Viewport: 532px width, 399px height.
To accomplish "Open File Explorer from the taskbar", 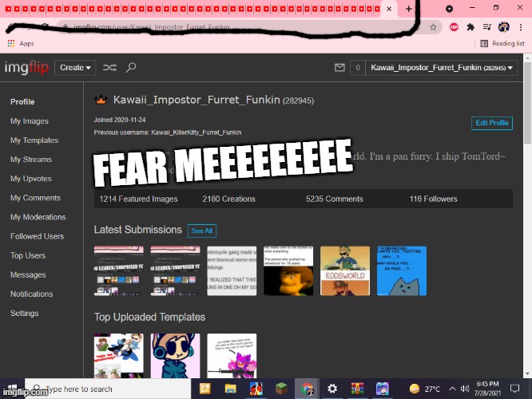I will pyautogui.click(x=230, y=389).
